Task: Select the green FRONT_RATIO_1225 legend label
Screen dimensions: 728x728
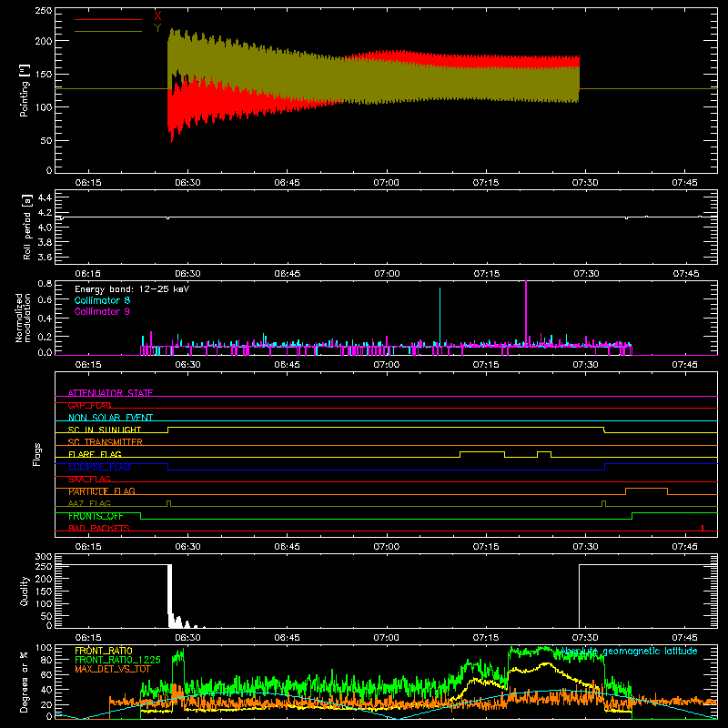Action: click(x=117, y=660)
